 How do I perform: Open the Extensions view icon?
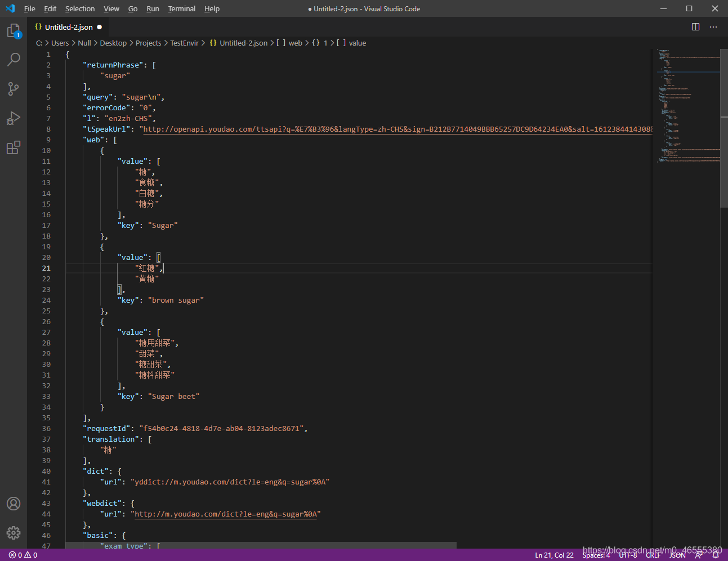coord(14,147)
